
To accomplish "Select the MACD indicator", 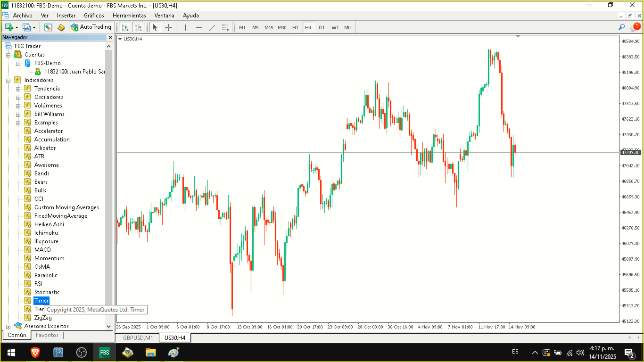I will (42, 250).
